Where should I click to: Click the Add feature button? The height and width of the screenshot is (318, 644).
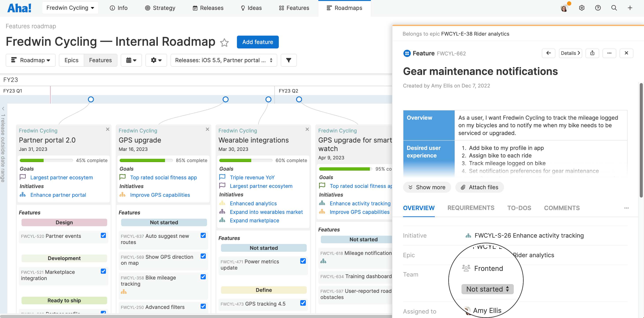[257, 42]
